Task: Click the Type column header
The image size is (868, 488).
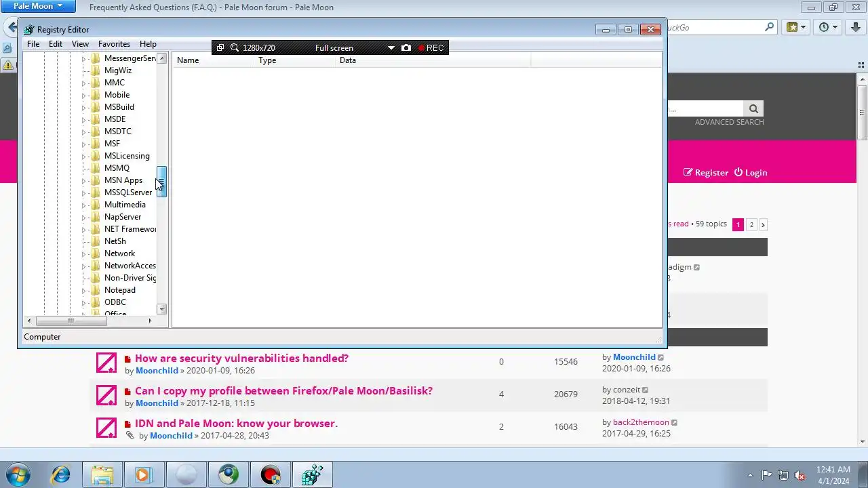Action: (295, 60)
